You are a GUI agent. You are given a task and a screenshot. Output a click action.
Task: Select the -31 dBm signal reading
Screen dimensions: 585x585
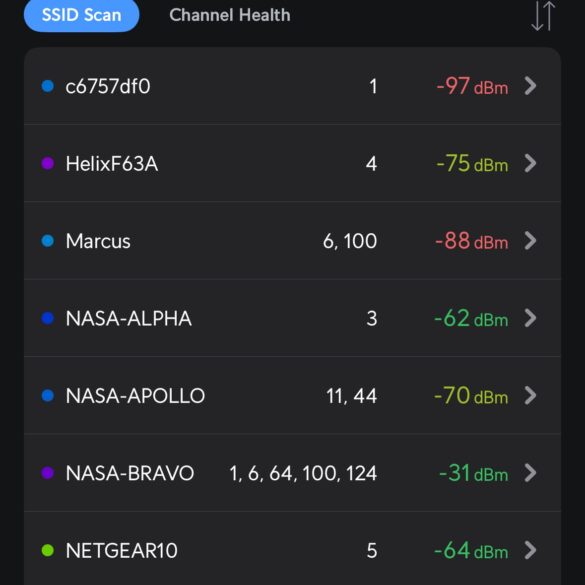(x=473, y=473)
